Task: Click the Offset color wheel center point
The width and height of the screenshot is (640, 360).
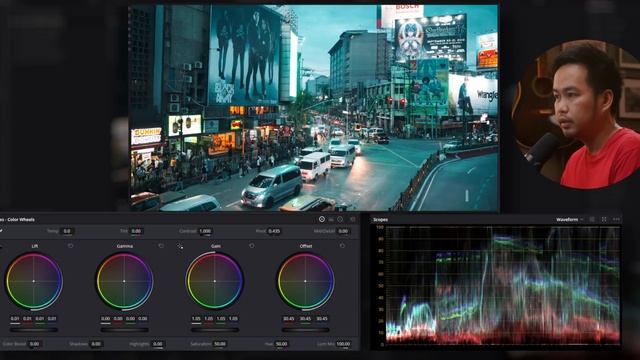Action: coord(305,281)
